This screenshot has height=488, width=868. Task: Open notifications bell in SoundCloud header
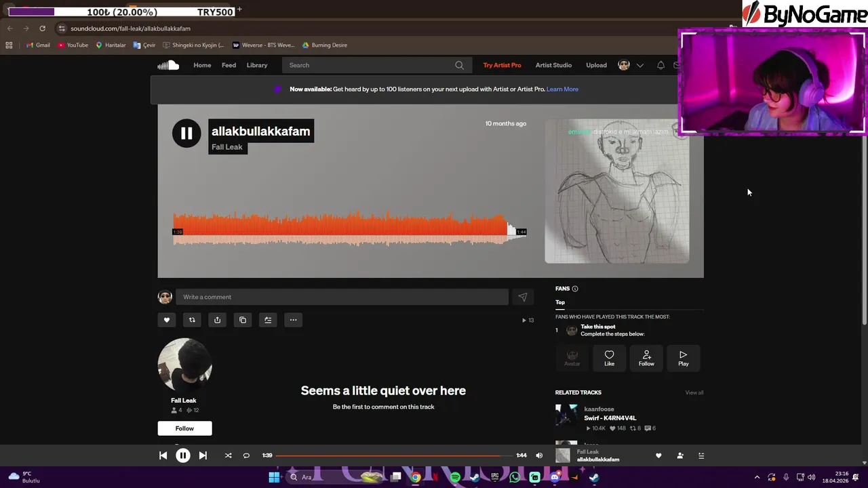660,65
